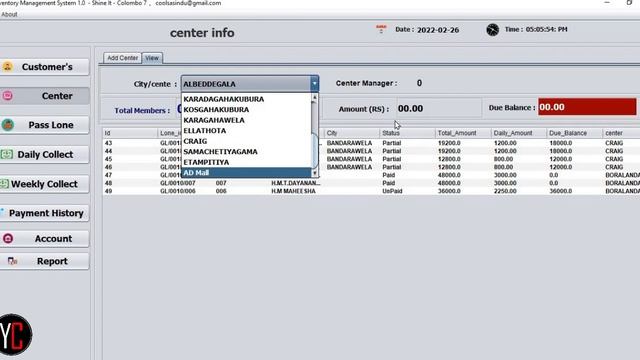The width and height of the screenshot is (640, 360).
Task: Click the dropdown list scroll-down arrow
Action: coord(314,173)
